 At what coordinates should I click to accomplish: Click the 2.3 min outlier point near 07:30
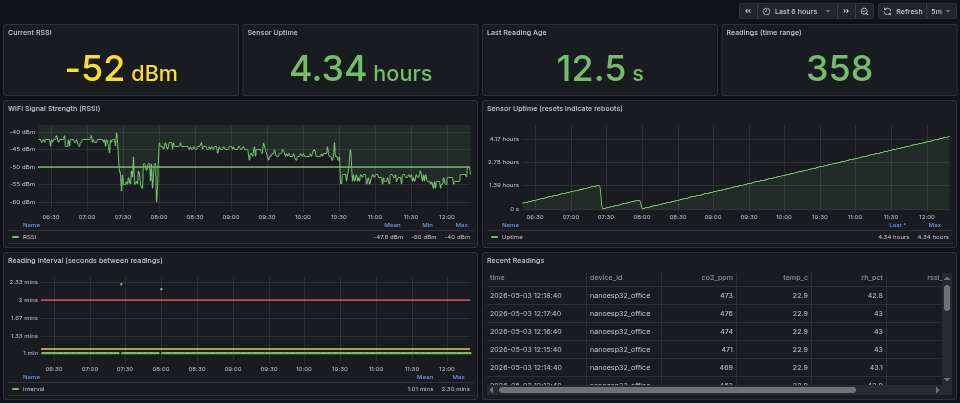tap(121, 284)
